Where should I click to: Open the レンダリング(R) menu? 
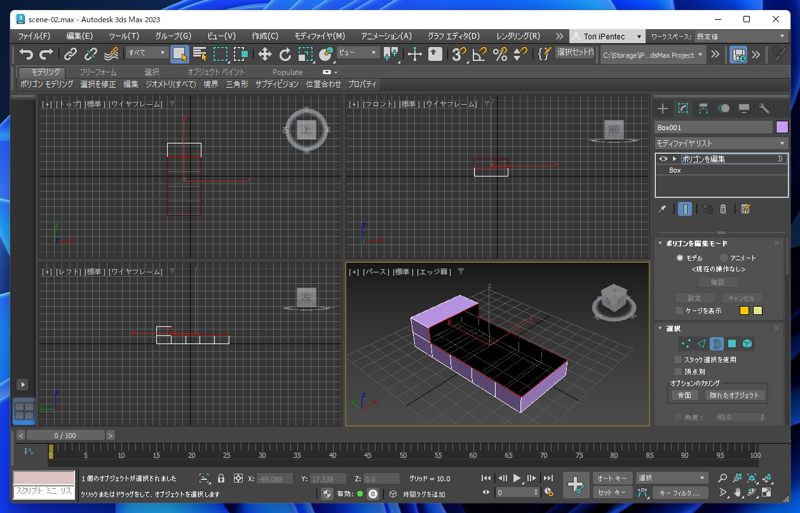pyautogui.click(x=518, y=36)
